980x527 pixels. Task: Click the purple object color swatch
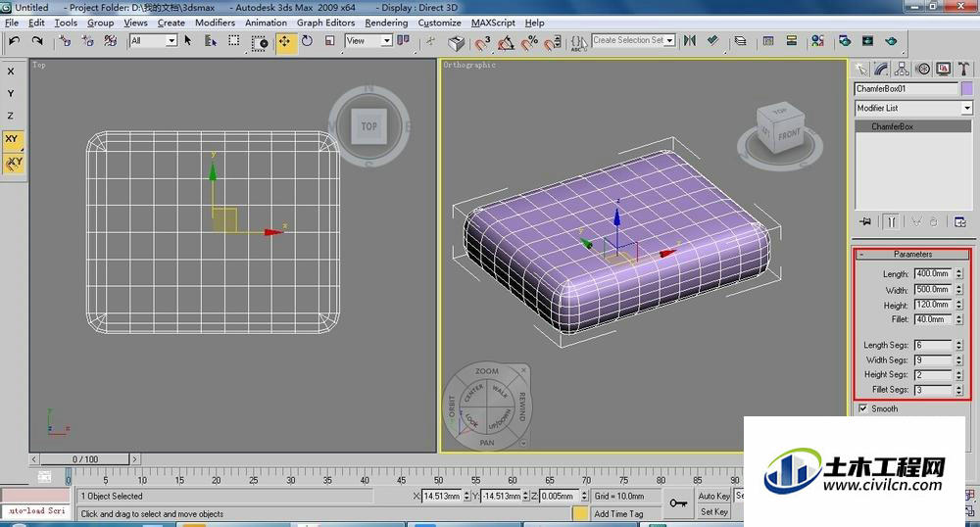(967, 89)
